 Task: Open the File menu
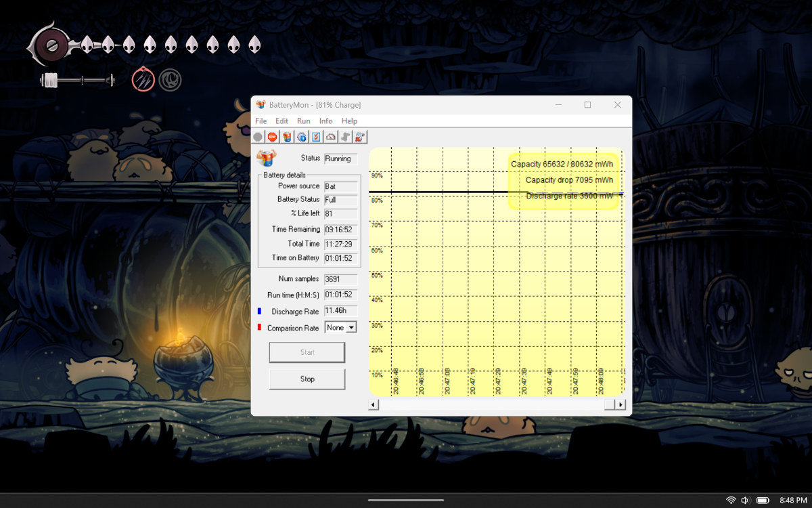pos(261,121)
